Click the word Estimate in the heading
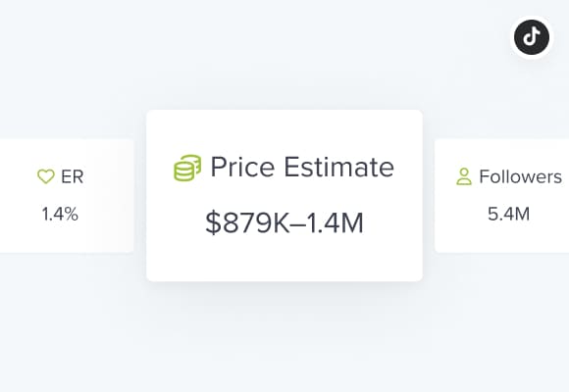Viewport: 569px width, 392px height. click(x=338, y=168)
